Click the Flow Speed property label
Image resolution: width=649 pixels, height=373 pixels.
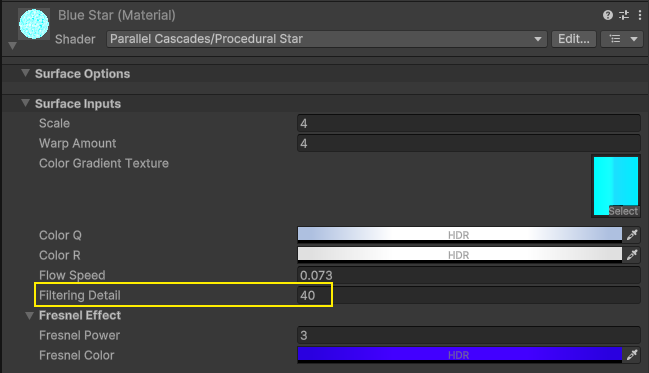click(72, 275)
